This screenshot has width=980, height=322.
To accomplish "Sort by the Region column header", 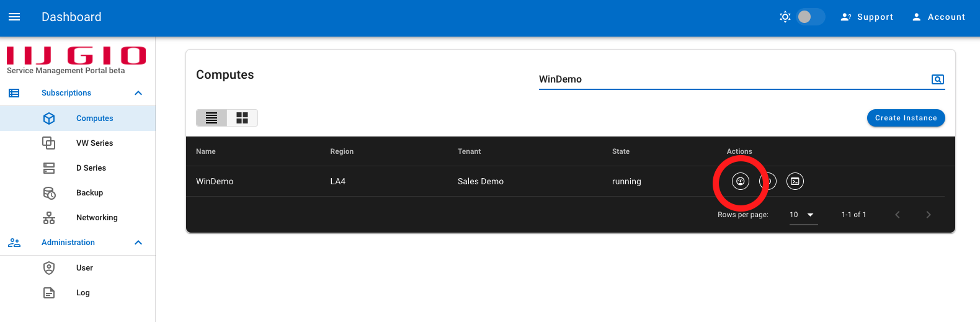I will (342, 151).
